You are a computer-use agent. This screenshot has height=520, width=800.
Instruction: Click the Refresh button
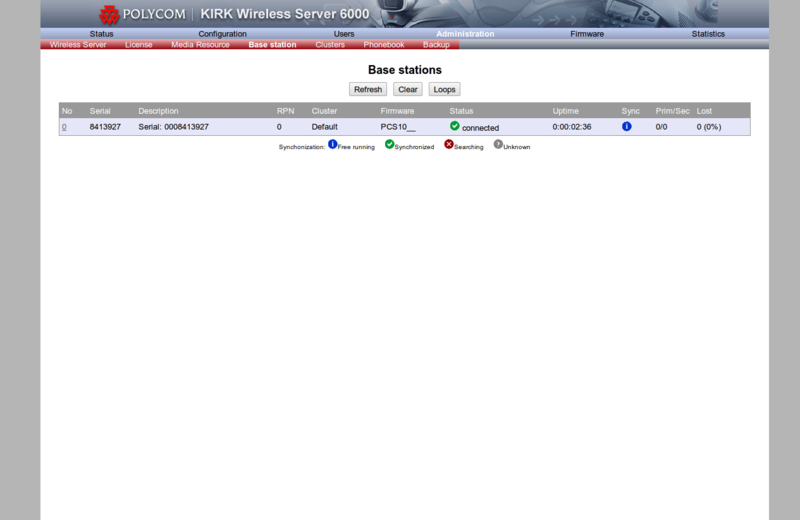pyautogui.click(x=368, y=89)
